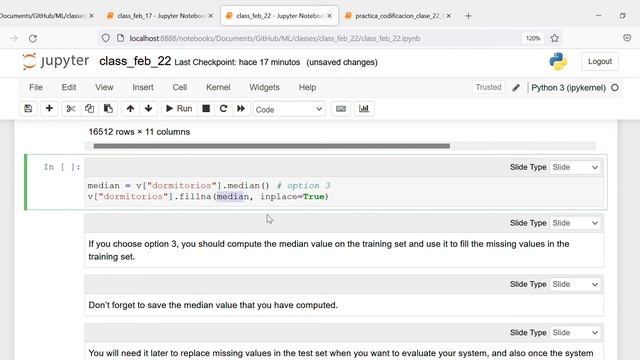Restart the kernel icon
The height and width of the screenshot is (360, 640).
click(x=223, y=109)
